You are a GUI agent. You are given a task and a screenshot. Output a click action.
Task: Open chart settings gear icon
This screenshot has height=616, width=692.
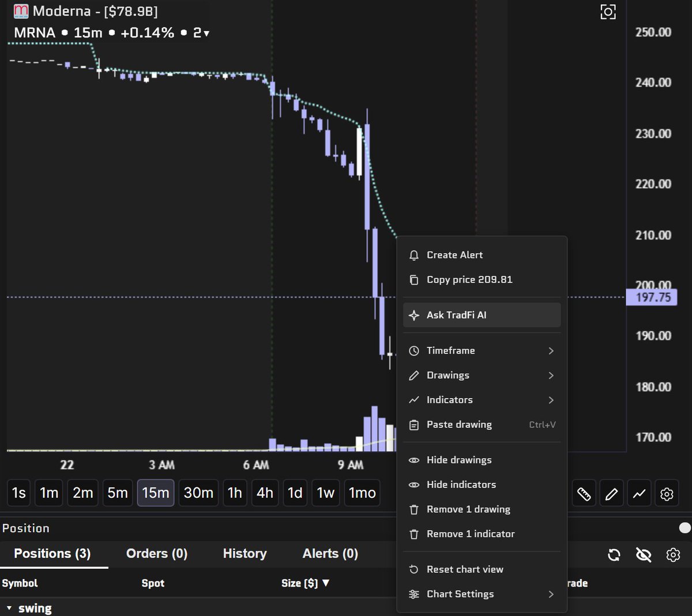667,494
